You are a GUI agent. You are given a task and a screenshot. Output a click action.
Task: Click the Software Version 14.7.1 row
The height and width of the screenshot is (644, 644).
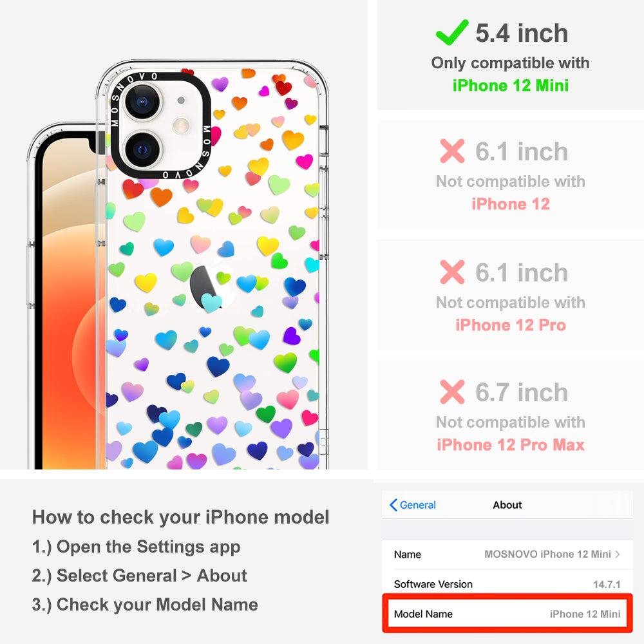[x=507, y=584]
